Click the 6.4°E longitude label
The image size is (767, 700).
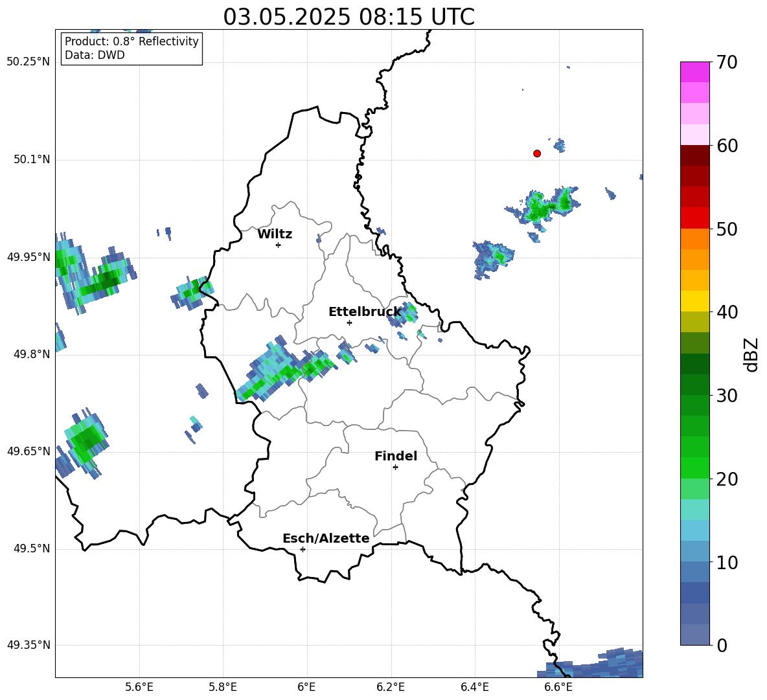click(474, 687)
